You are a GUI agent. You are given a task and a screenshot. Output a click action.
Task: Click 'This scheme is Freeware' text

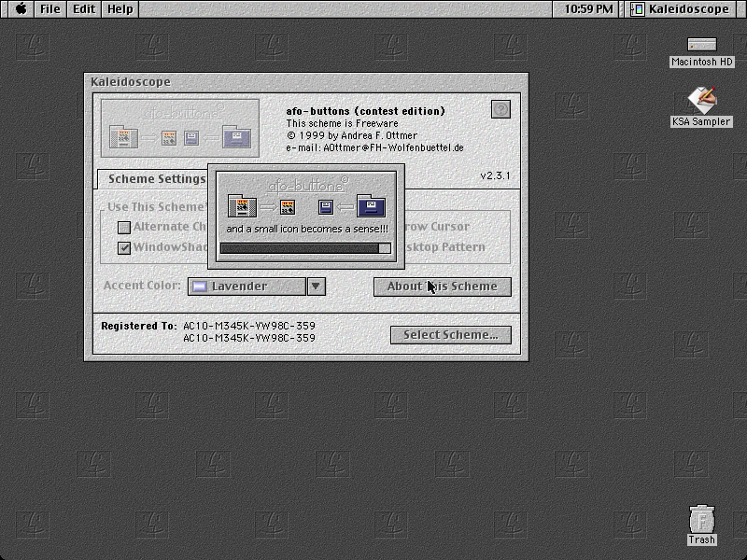click(342, 123)
